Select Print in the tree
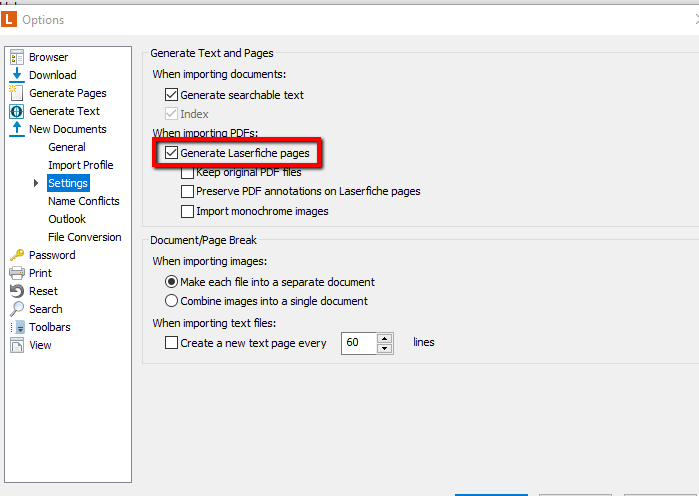The width and height of the screenshot is (699, 496). (41, 273)
